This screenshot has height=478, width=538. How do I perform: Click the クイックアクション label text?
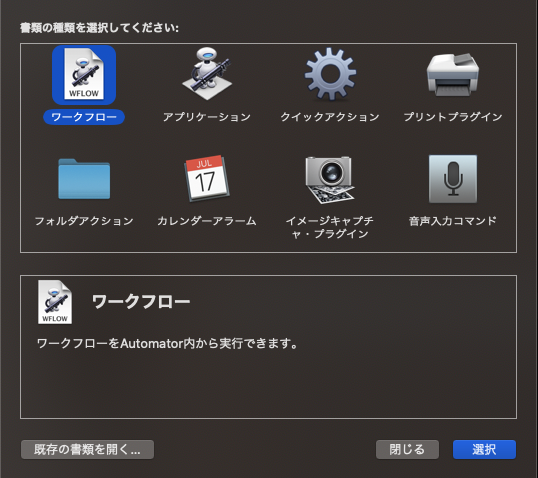[x=330, y=117]
